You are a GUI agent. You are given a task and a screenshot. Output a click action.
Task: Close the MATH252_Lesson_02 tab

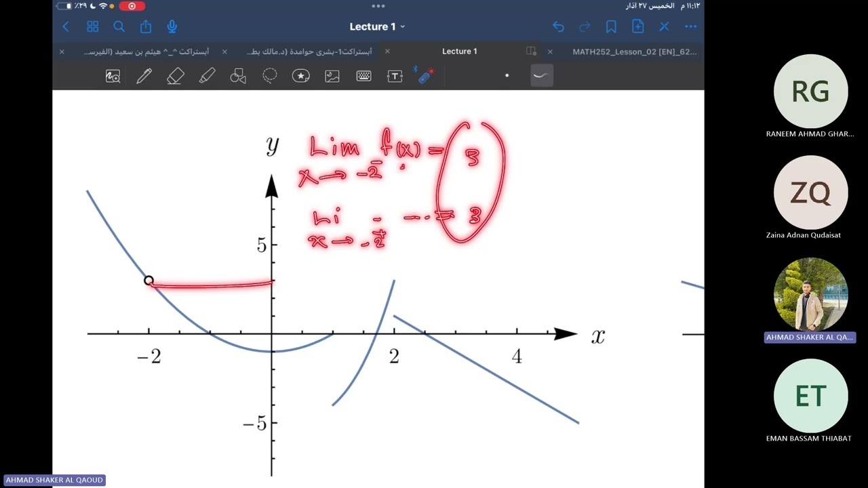tap(550, 52)
